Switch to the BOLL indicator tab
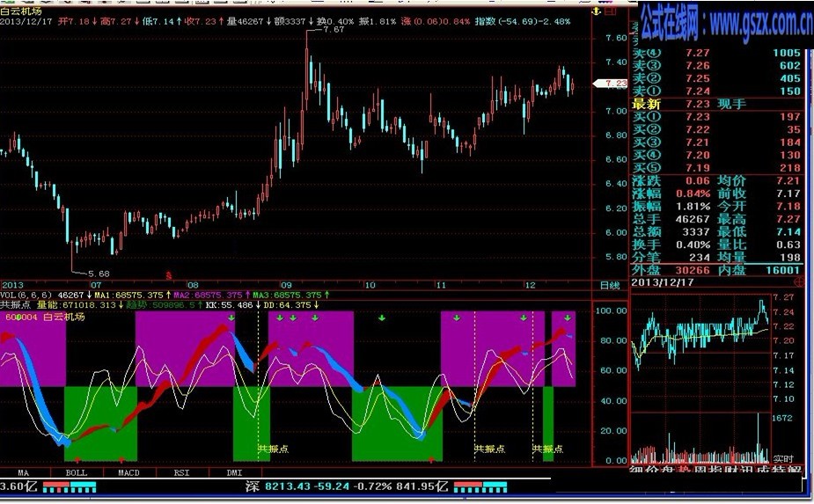The image size is (814, 504). (77, 472)
